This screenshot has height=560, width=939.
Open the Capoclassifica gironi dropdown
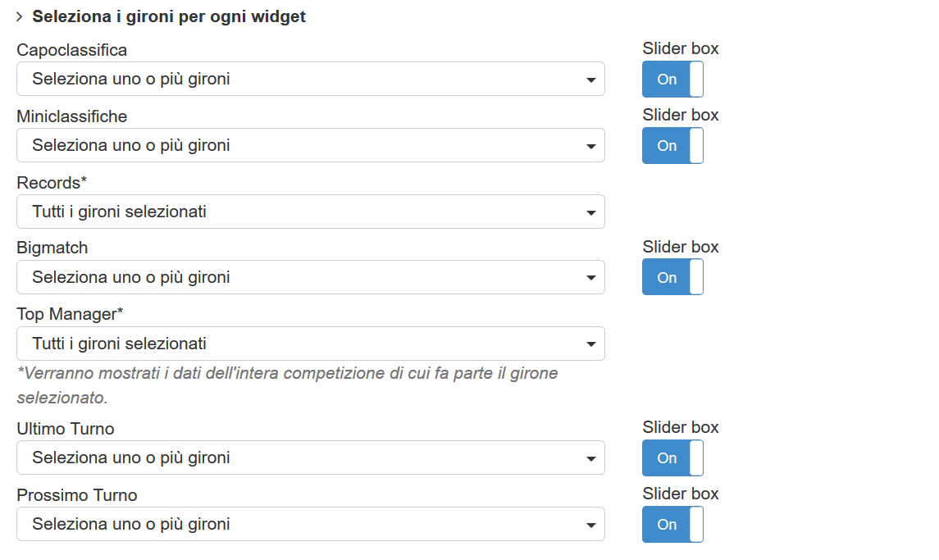[310, 80]
